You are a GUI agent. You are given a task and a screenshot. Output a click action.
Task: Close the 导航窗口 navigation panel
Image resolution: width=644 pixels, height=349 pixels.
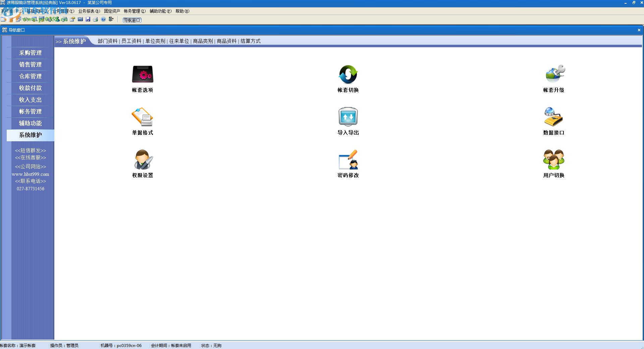(x=639, y=30)
